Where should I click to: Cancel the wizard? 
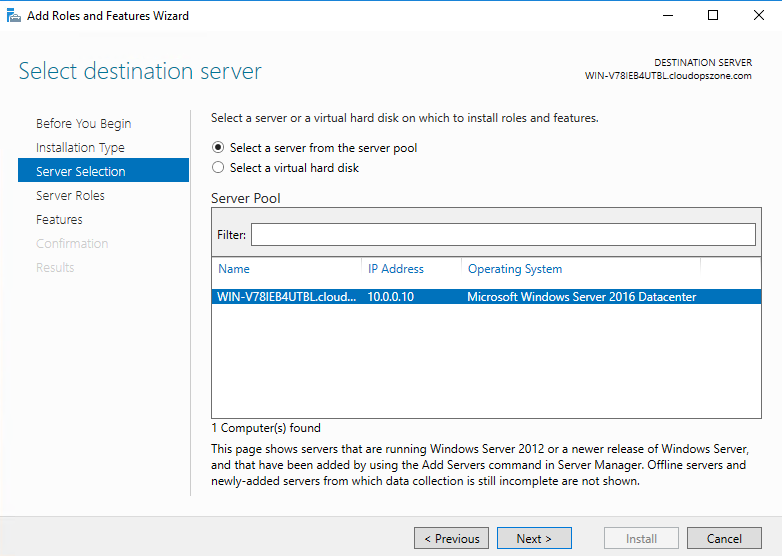(x=724, y=539)
